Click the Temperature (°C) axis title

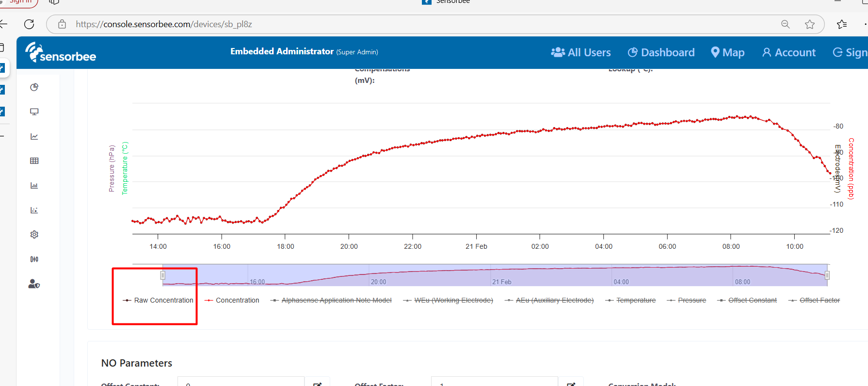pos(125,168)
